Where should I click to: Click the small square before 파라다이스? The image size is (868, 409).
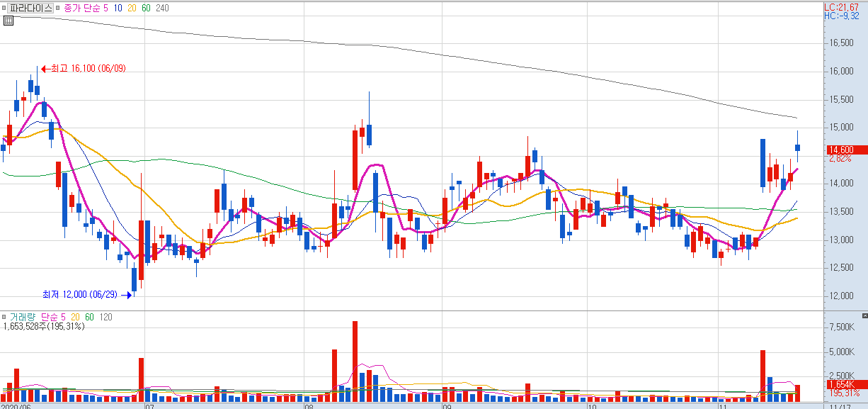point(4,9)
